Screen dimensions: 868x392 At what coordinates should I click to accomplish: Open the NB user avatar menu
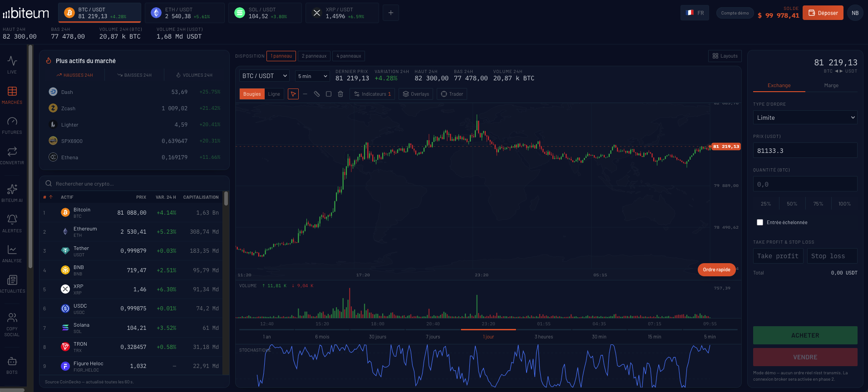pos(855,13)
